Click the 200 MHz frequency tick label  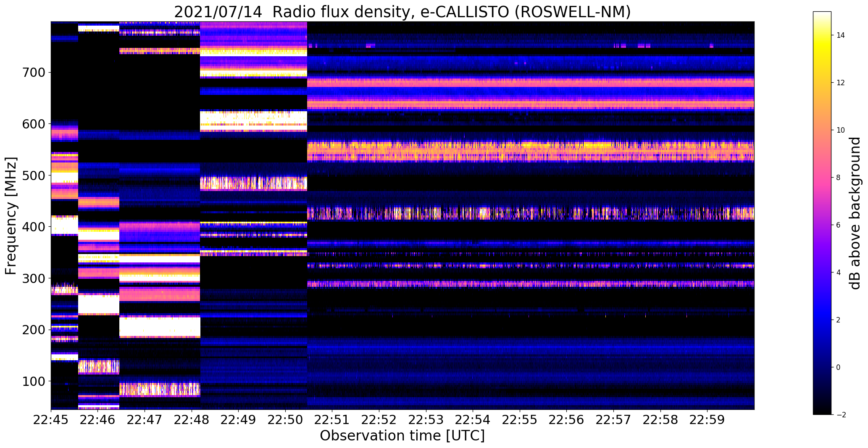[x=33, y=330]
